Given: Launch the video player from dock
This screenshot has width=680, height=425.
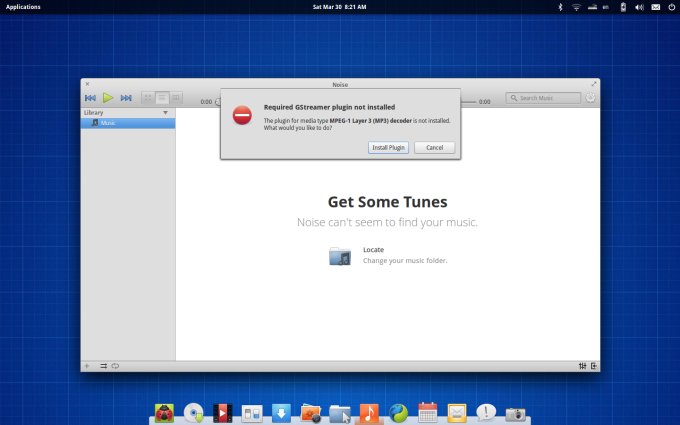Looking at the screenshot, I should (222, 413).
